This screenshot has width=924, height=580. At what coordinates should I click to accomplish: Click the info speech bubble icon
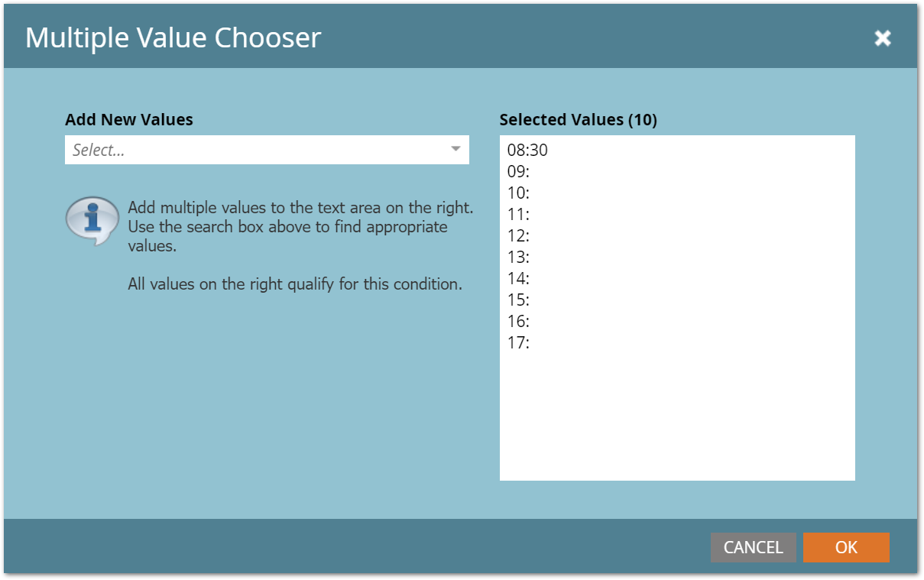(92, 221)
